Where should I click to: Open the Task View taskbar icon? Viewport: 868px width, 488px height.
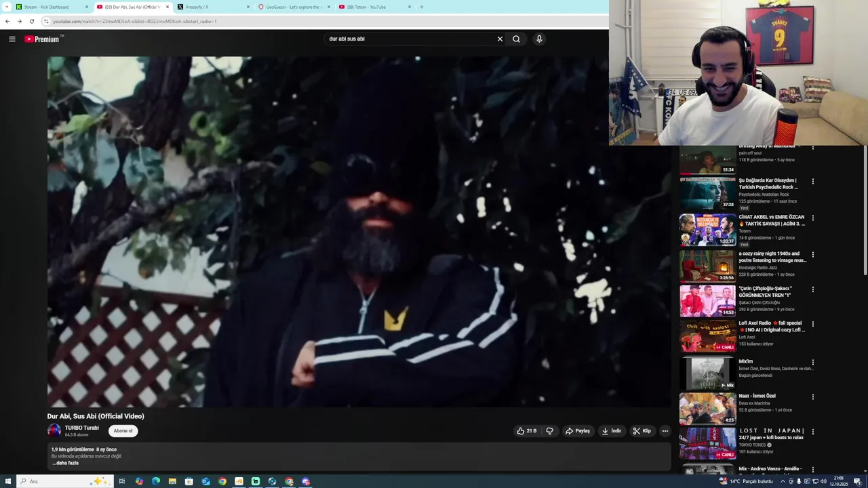coord(122,481)
